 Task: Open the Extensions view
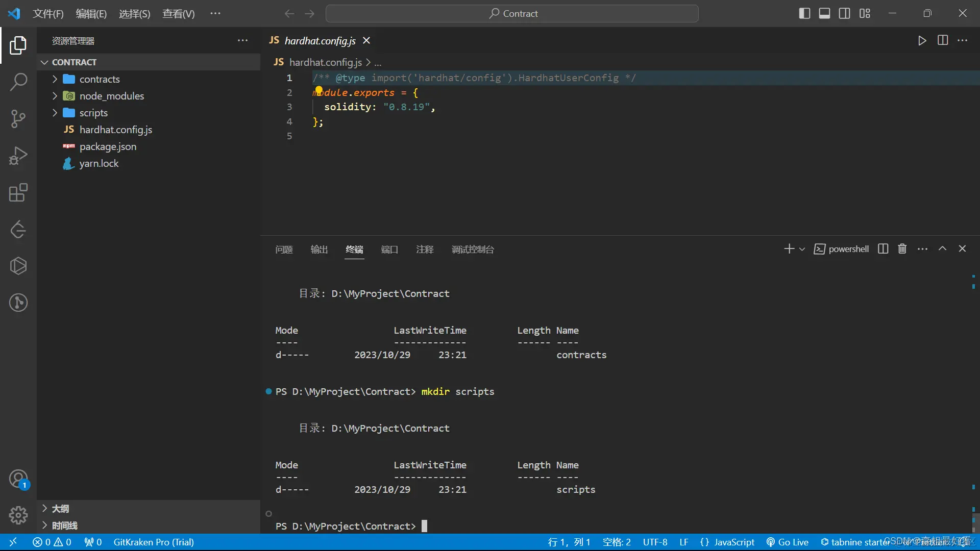18,193
